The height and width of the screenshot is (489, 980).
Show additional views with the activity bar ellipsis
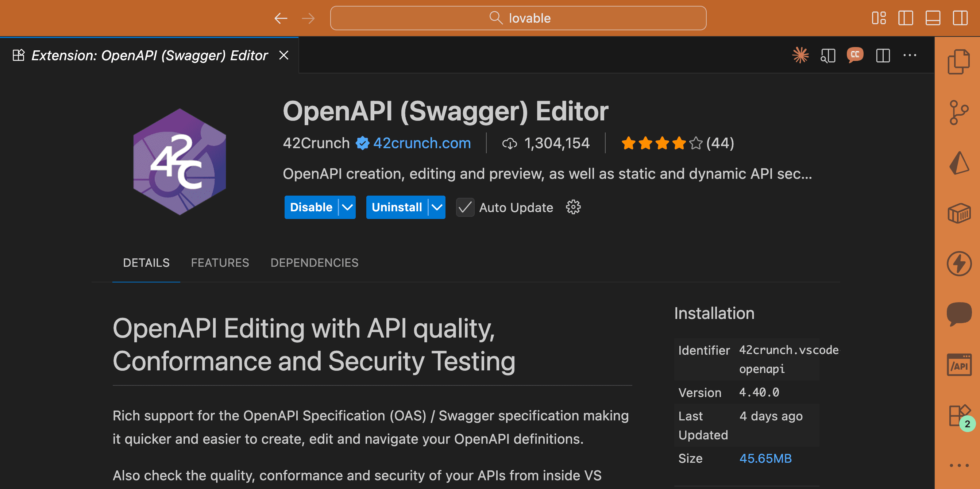(x=959, y=465)
